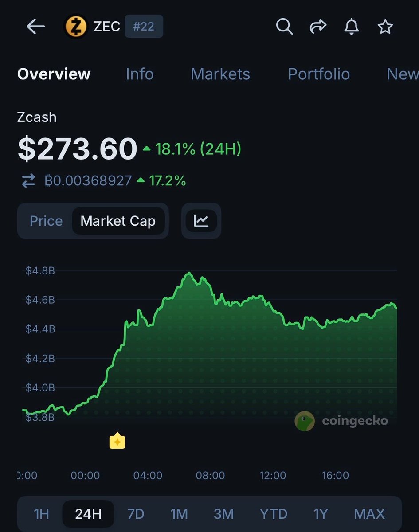Add ZEC to favorites star

coord(385,27)
